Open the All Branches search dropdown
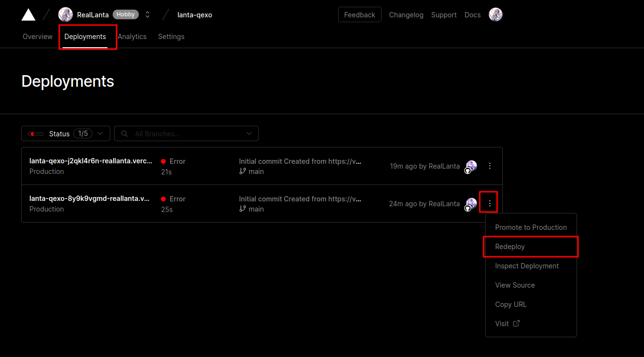 click(x=186, y=133)
